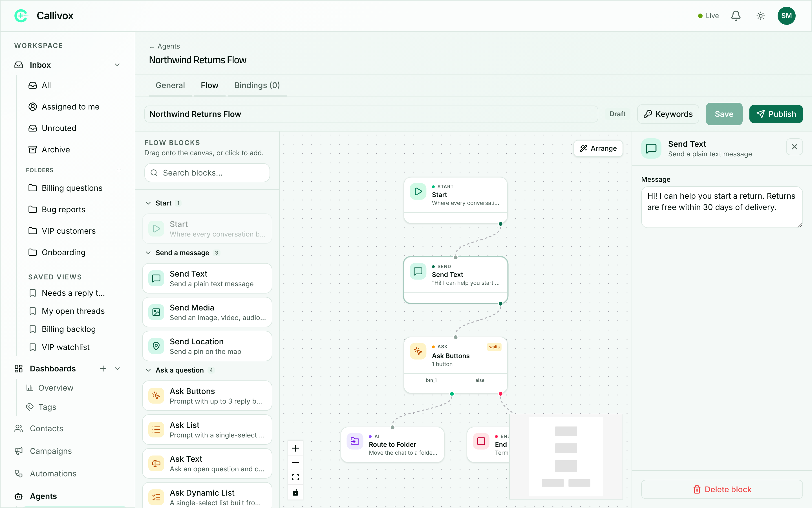Open the Needs a reply saved view
The height and width of the screenshot is (508, 812).
coord(73,293)
